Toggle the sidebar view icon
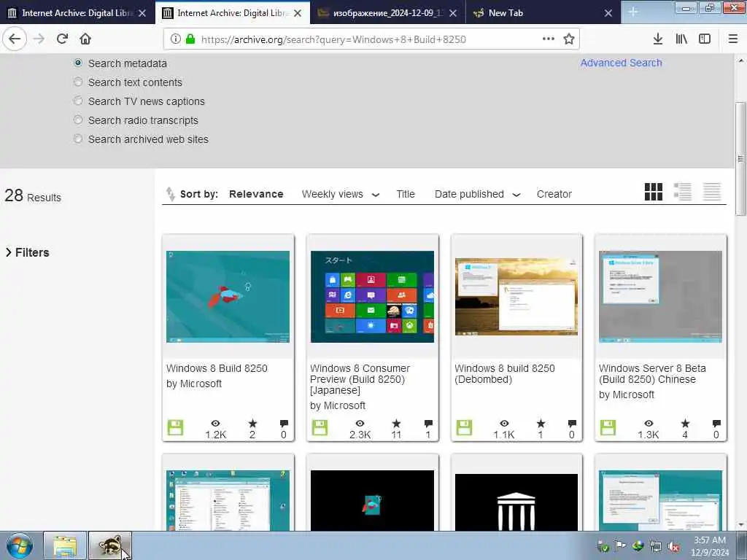The image size is (747, 560). (x=705, y=39)
